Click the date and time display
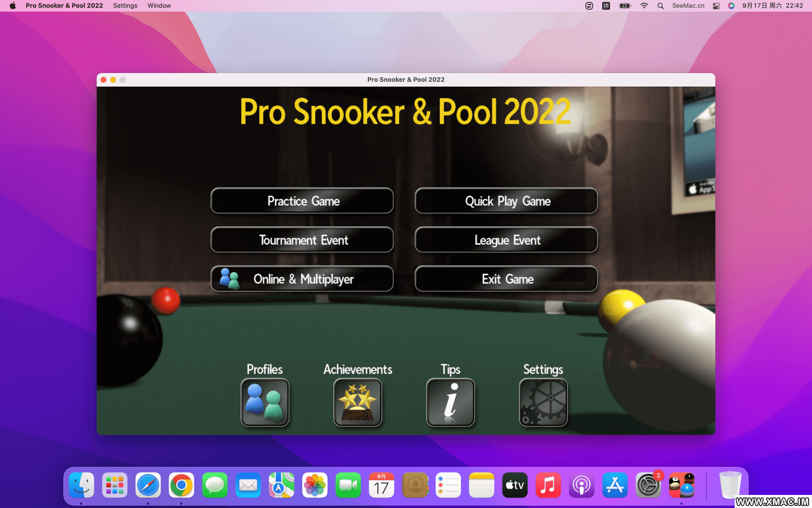The width and height of the screenshot is (812, 508). [772, 6]
